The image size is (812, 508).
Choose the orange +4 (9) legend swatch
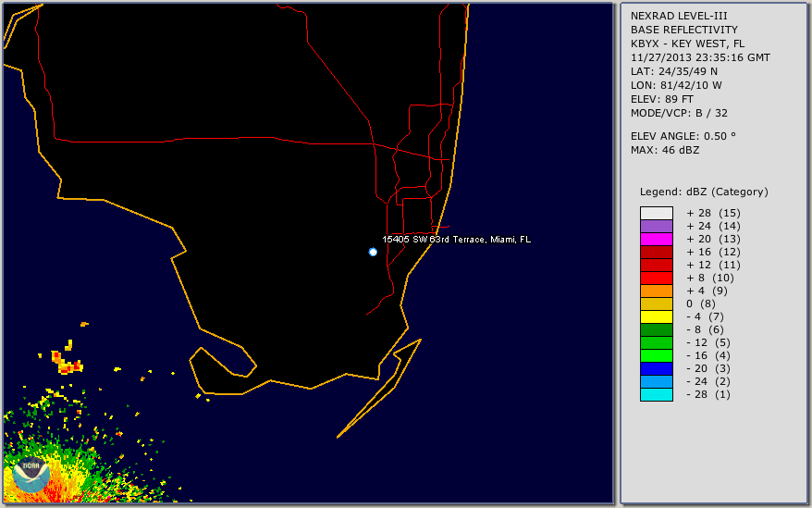point(656,291)
